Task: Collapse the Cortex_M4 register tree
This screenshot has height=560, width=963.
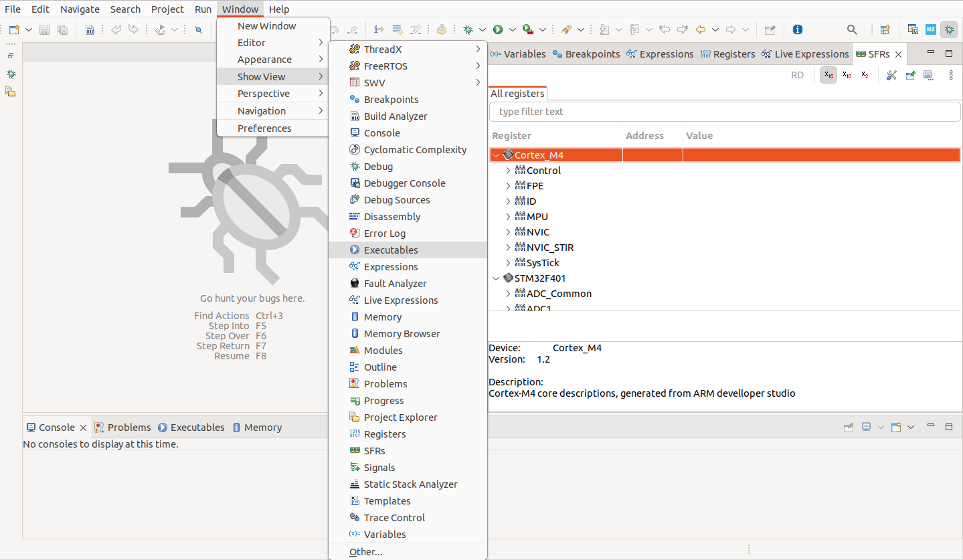Action: 495,154
